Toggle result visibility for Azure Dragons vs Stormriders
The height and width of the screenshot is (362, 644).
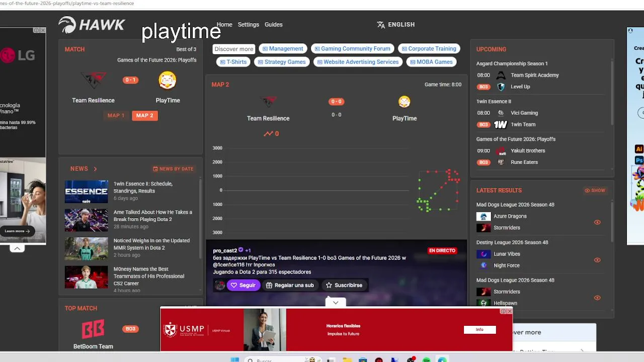click(597, 222)
